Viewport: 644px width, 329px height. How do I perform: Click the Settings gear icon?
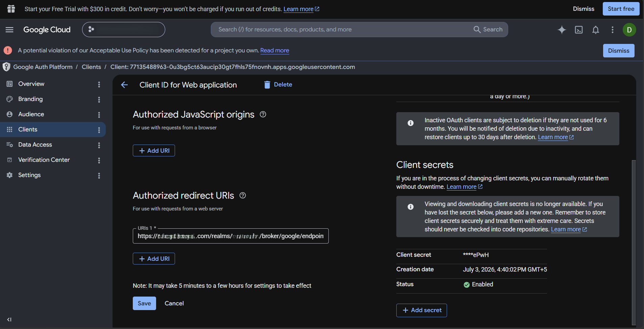9,175
